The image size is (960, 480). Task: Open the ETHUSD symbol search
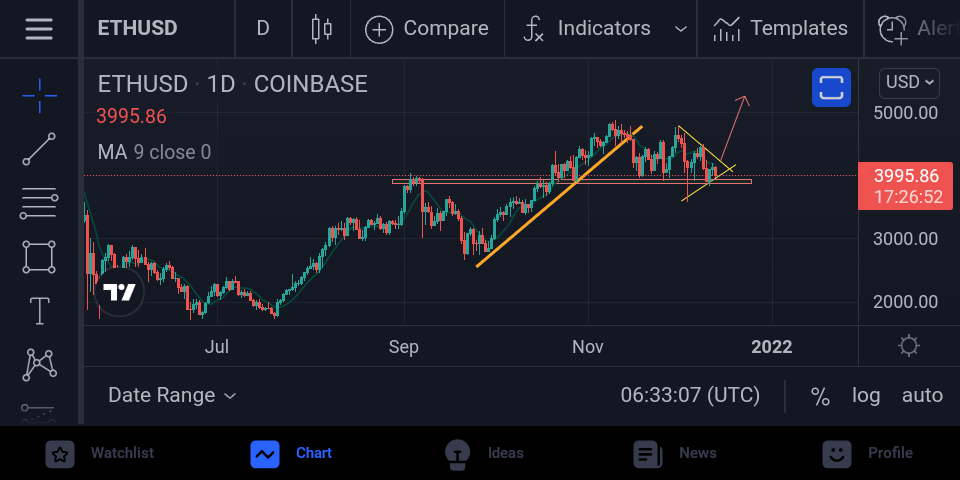pos(137,28)
